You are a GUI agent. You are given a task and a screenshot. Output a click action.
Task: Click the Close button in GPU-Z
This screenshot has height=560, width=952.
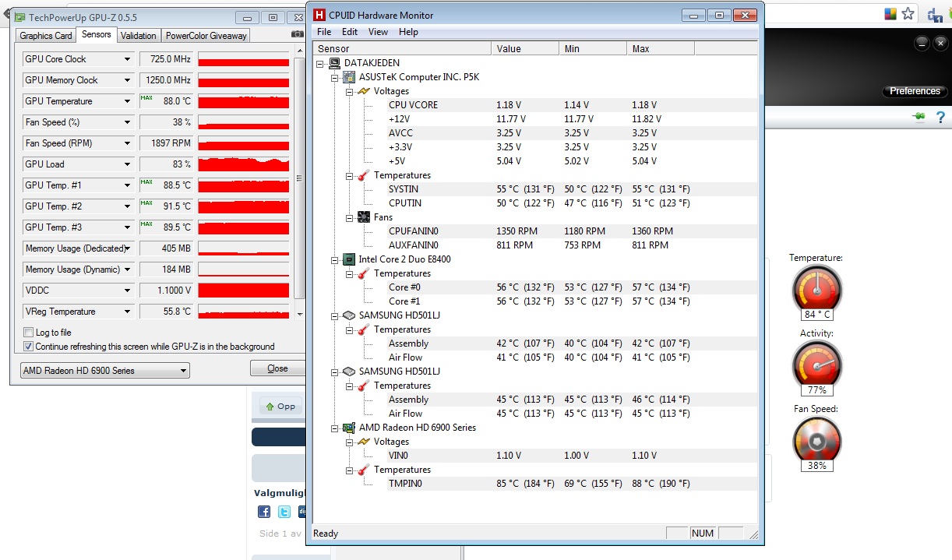277,368
